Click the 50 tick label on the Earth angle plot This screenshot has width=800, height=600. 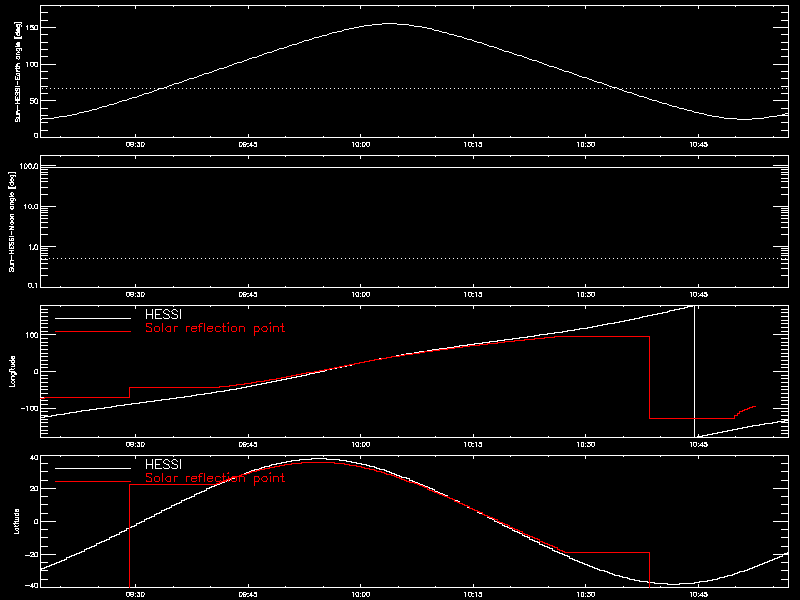click(34, 101)
